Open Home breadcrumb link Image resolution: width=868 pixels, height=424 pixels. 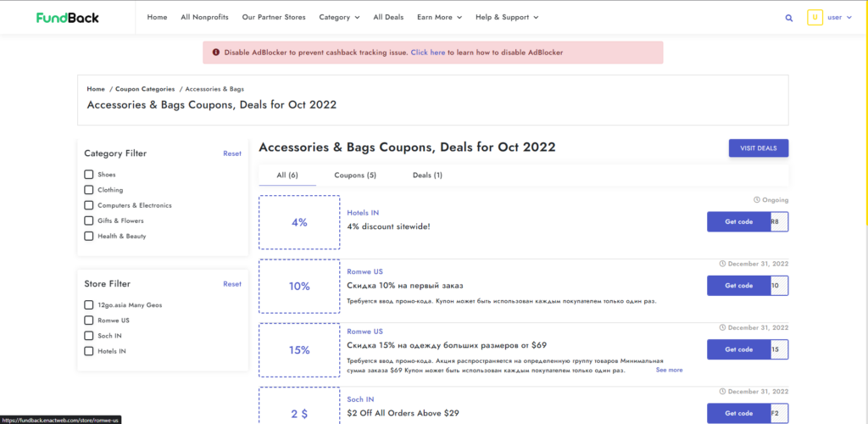[x=96, y=89]
